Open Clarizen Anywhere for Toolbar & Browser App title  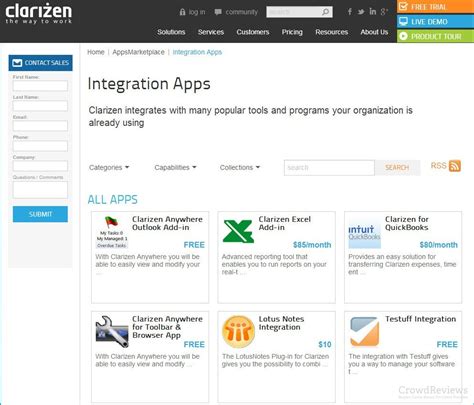point(167,327)
